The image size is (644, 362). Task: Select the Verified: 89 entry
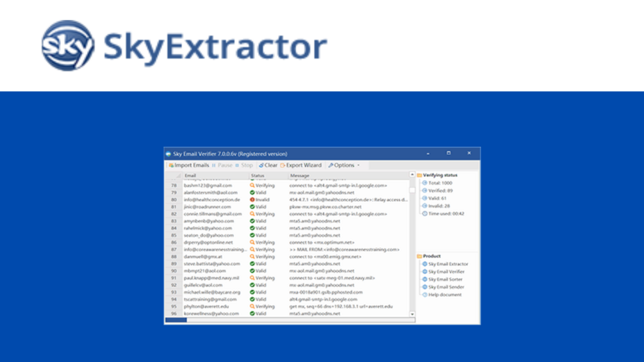(x=440, y=191)
